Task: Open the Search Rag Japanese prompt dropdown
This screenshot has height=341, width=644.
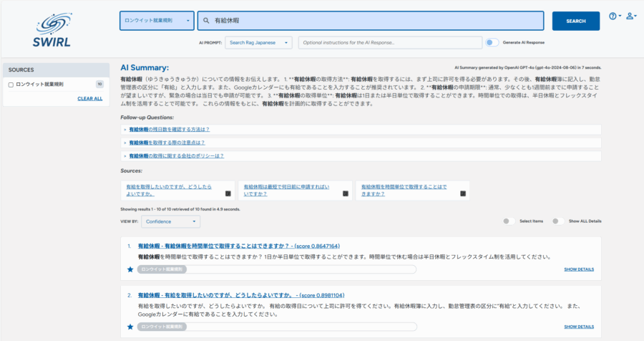Action: (258, 43)
